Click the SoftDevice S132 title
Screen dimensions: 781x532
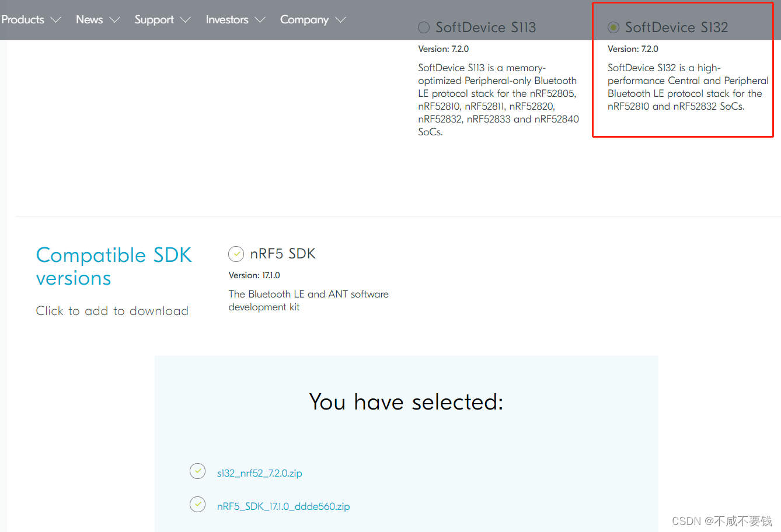click(x=677, y=27)
